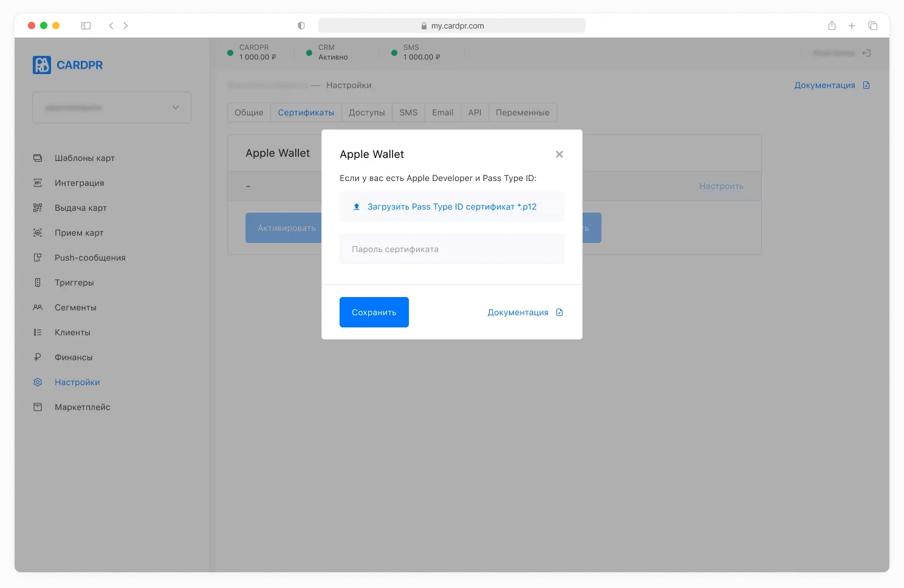Open a new Safari tab

click(x=852, y=26)
